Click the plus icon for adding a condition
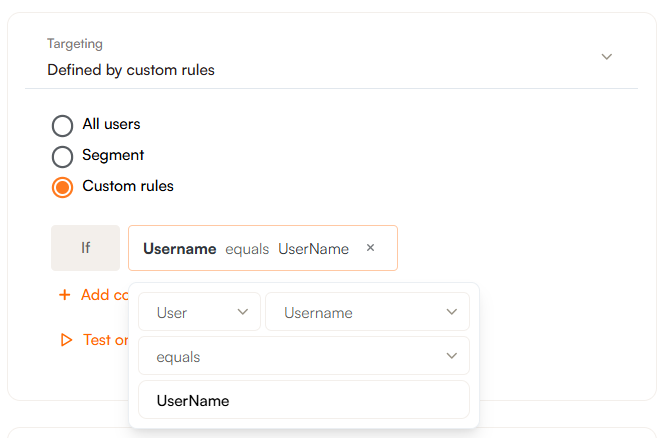This screenshot has width=665, height=438. click(65, 295)
